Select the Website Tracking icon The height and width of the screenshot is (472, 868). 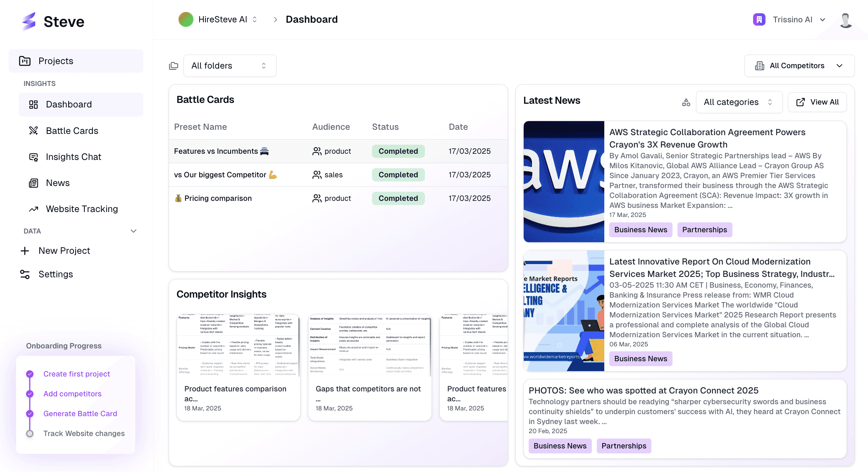(33, 209)
